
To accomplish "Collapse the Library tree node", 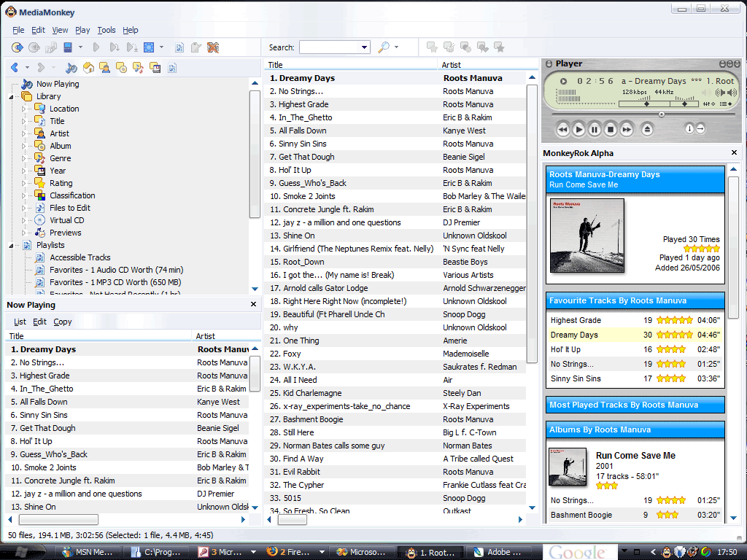I will coord(11,97).
